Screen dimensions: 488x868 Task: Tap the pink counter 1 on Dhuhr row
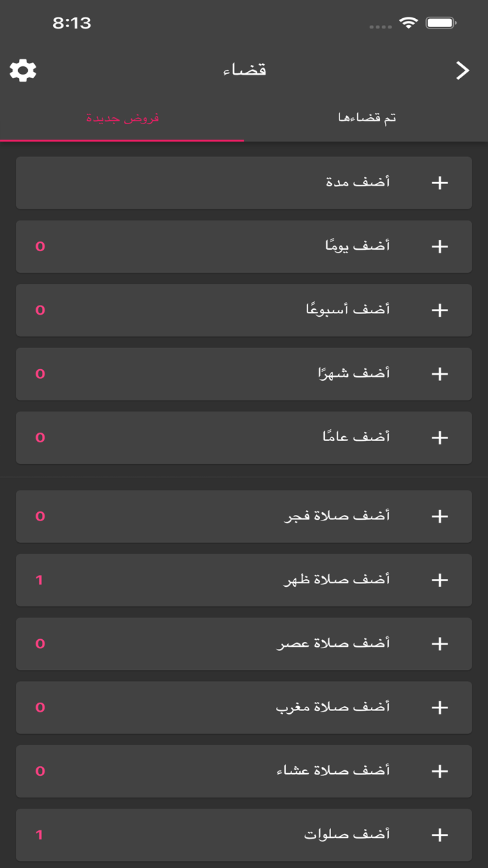(40, 580)
